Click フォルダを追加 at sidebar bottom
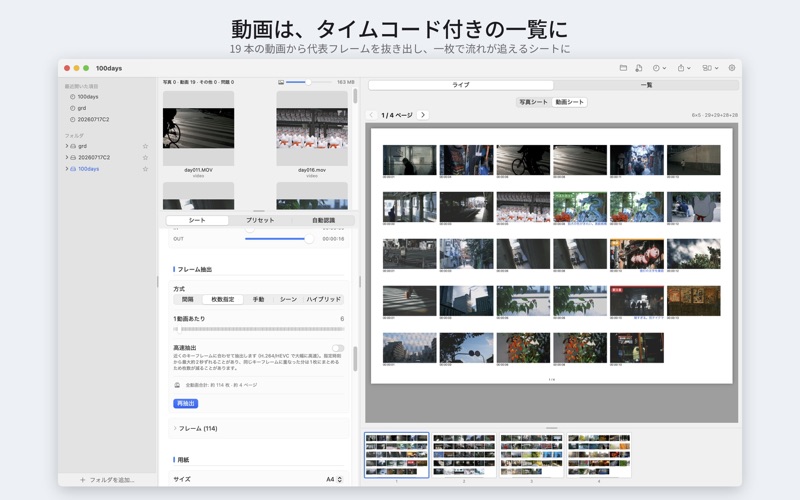This screenshot has width=800, height=500. [x=108, y=480]
